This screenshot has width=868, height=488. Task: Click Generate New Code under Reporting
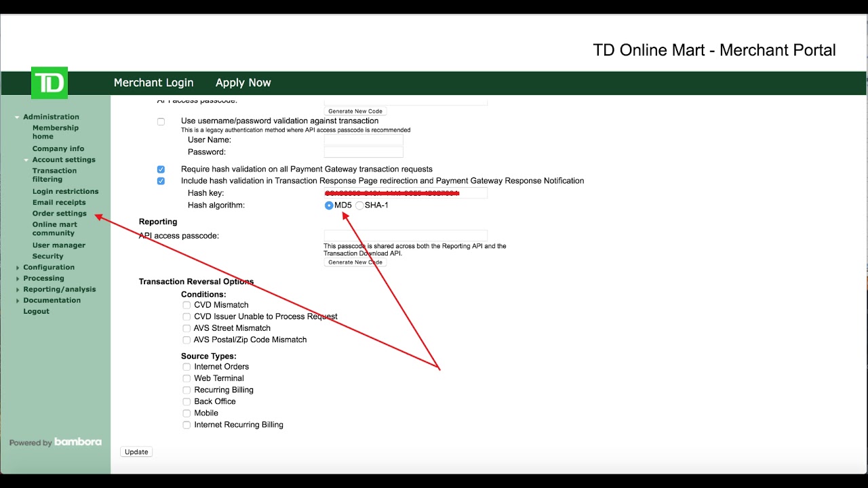pos(355,262)
